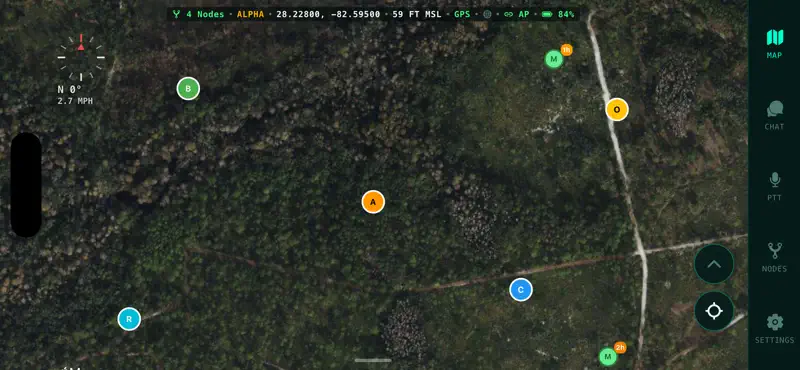This screenshot has height=370, width=800.
Task: Click the GPS status indicator
Action: (x=462, y=14)
